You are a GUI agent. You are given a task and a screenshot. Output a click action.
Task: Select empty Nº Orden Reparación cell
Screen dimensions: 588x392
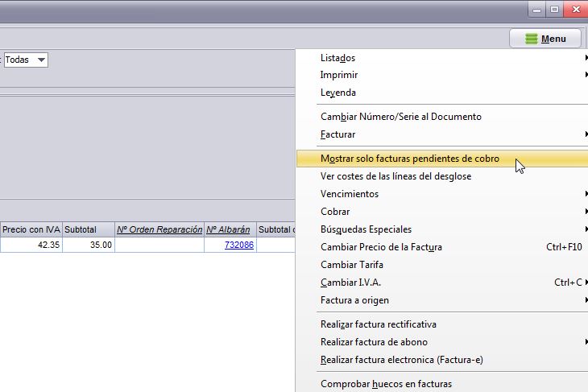point(159,245)
